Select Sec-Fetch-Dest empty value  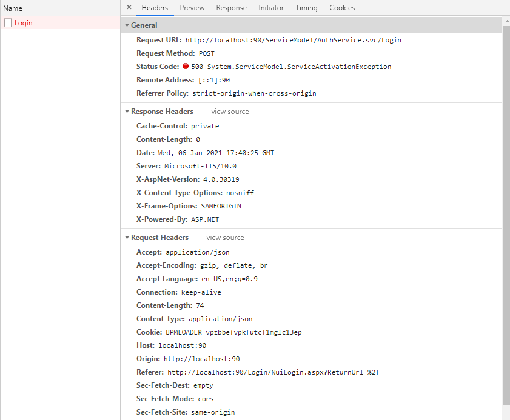coord(203,386)
